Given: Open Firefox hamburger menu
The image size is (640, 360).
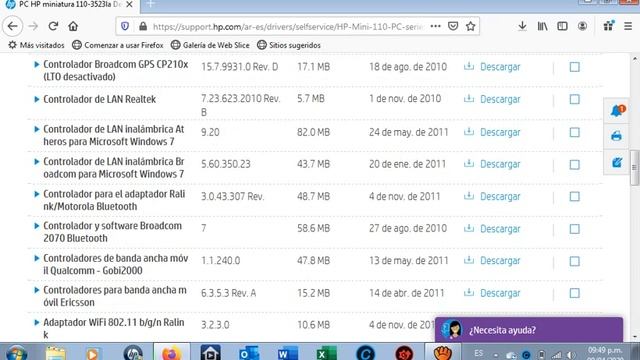Looking at the screenshot, I should pos(628,27).
